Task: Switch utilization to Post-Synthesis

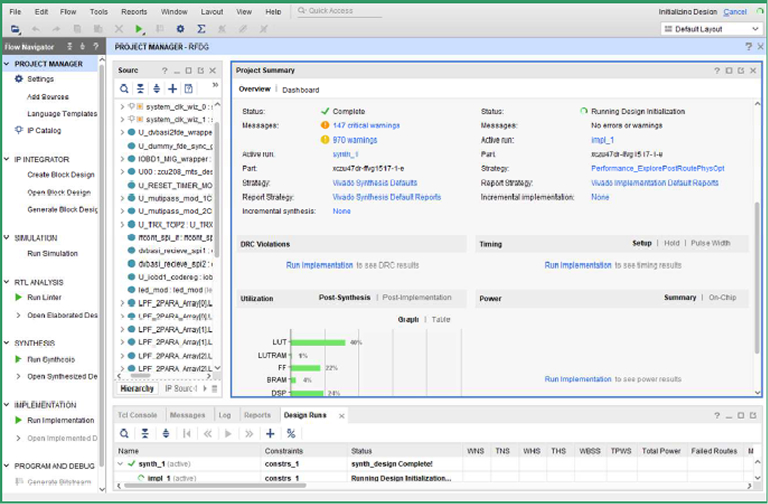Action: (x=344, y=297)
